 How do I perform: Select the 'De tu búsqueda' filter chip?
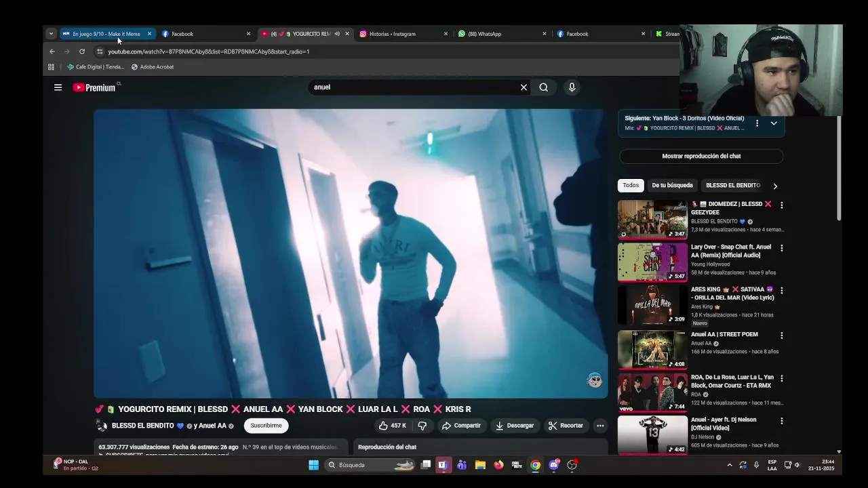(672, 185)
